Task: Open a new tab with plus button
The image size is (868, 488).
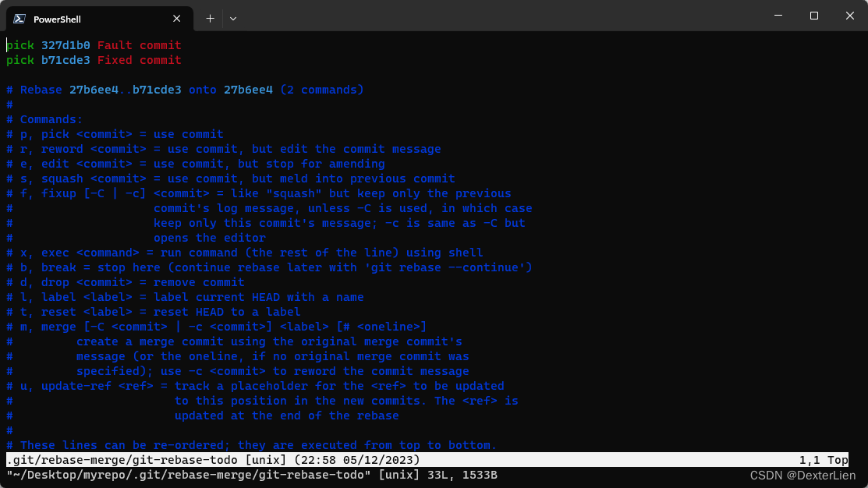Action: (x=211, y=19)
